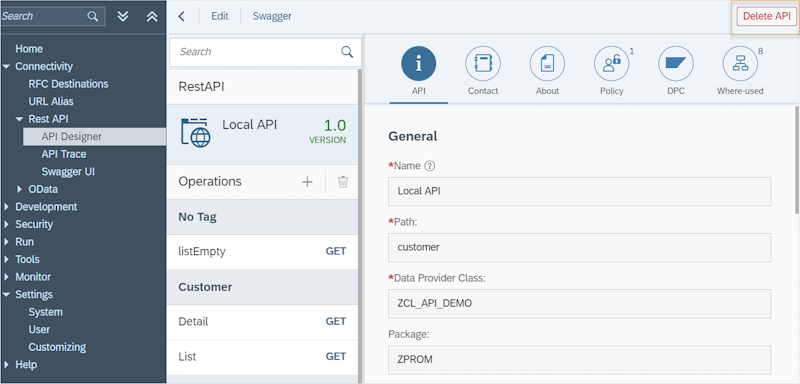This screenshot has height=384, width=800.
Task: Click the Delete API button
Action: point(766,16)
